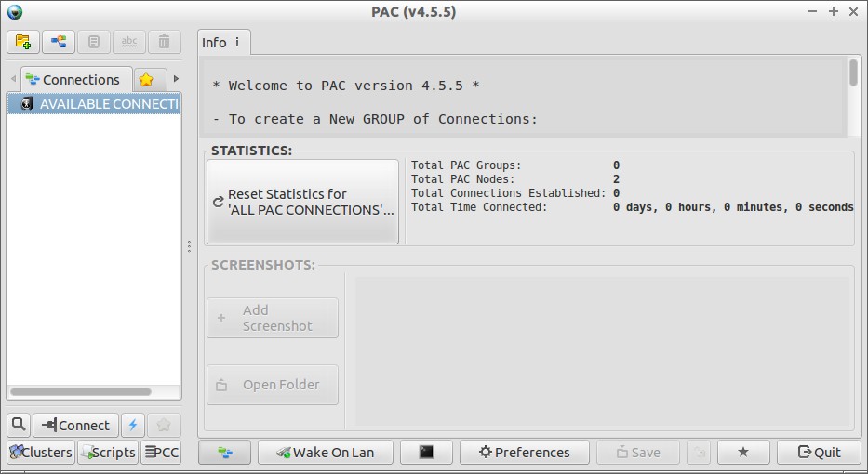Click the quick connect lightning icon
Viewport: 868px width, 474px height.
click(x=133, y=425)
